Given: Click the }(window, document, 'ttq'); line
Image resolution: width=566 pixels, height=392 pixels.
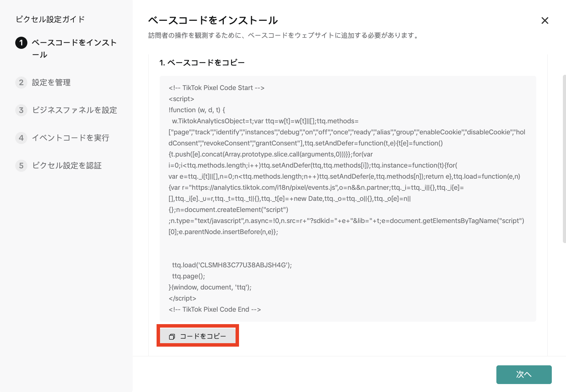Looking at the screenshot, I should (x=210, y=287).
